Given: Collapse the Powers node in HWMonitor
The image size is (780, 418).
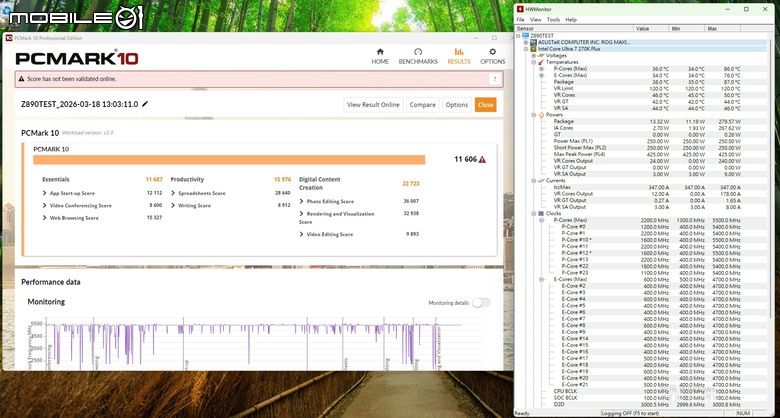Looking at the screenshot, I should [534, 115].
